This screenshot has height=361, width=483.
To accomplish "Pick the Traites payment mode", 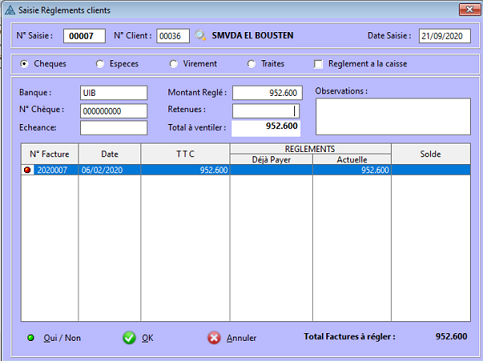I will [251, 64].
